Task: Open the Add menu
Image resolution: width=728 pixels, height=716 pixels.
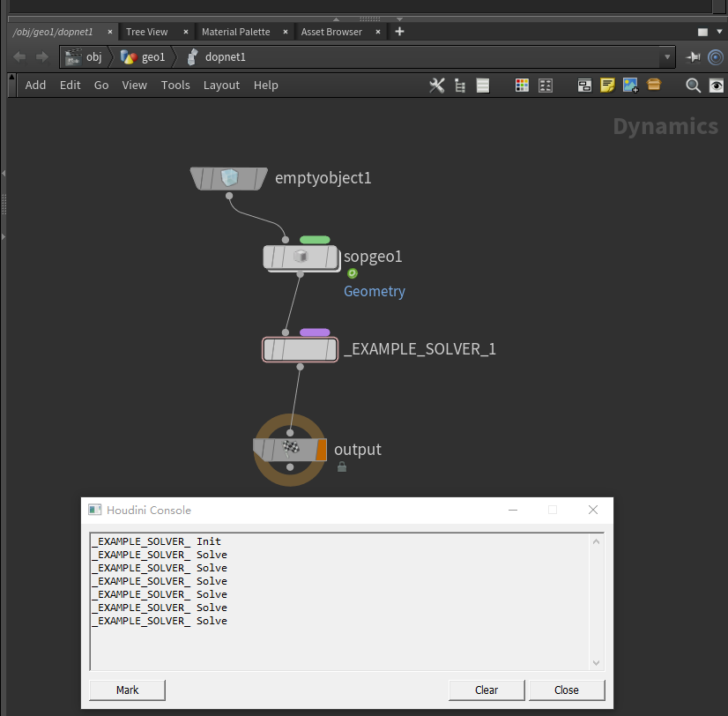Action: click(35, 86)
